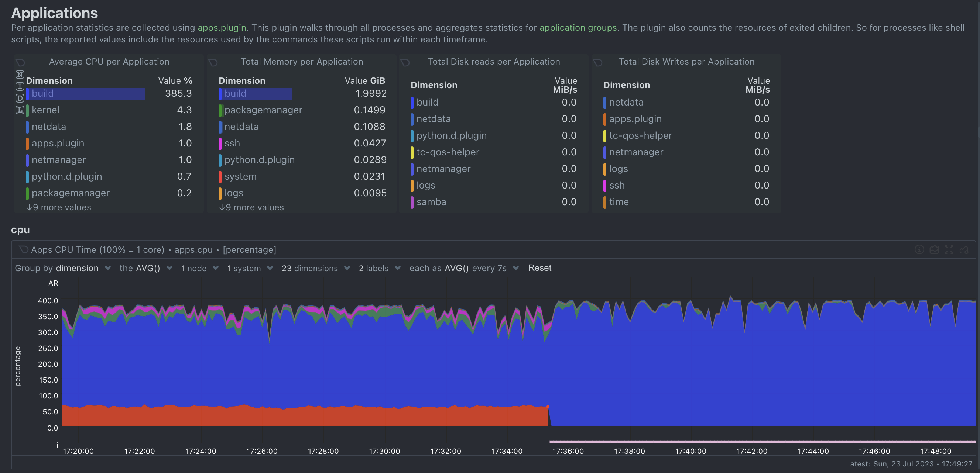
Task: Toggle kernel dimension in Average CPU table
Action: pos(45,110)
